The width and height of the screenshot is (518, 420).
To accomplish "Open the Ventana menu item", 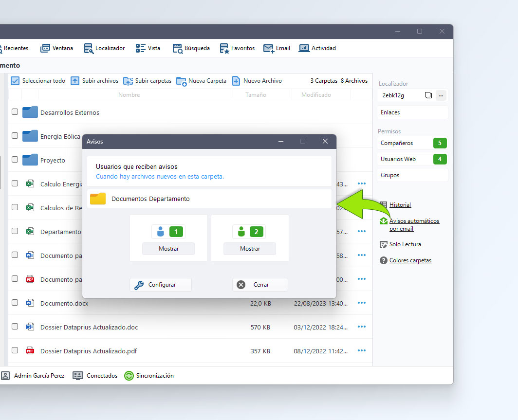I will (56, 48).
